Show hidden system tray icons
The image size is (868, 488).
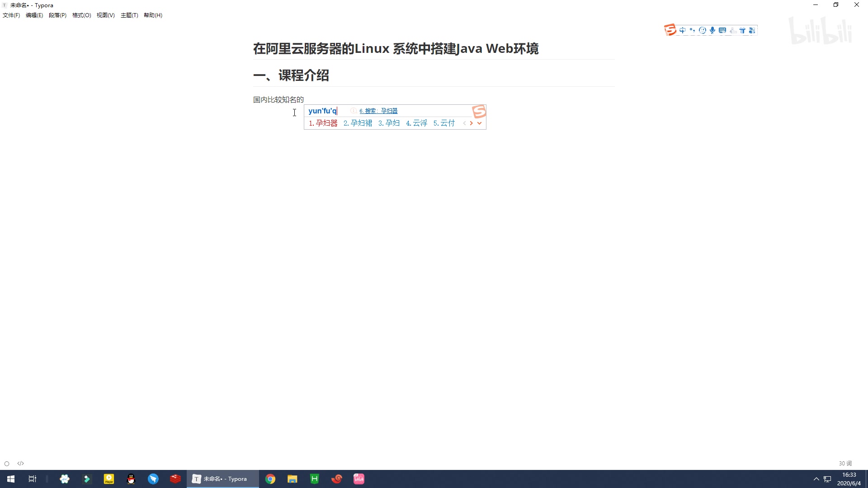click(x=816, y=479)
